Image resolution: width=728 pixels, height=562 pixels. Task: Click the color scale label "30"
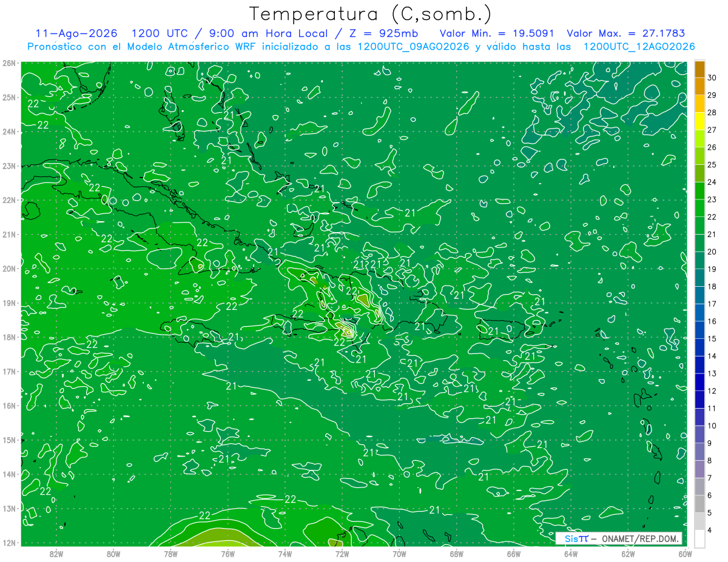coord(712,78)
